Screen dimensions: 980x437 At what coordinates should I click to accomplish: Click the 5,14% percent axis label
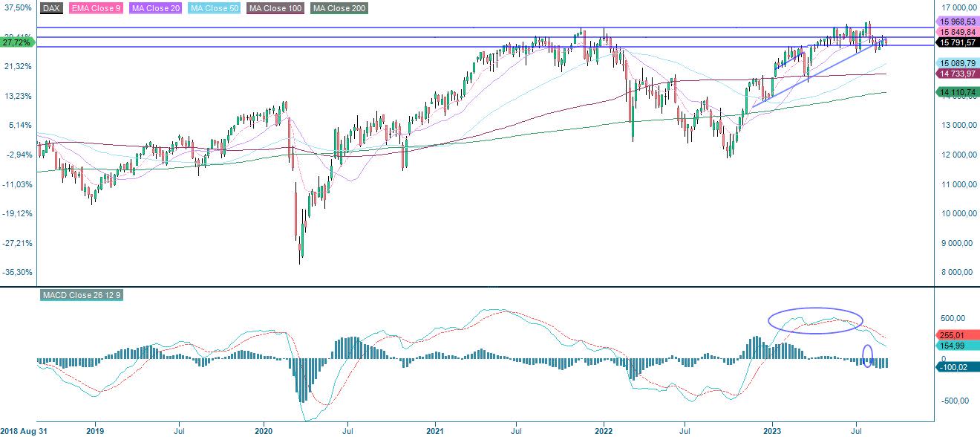[x=19, y=125]
